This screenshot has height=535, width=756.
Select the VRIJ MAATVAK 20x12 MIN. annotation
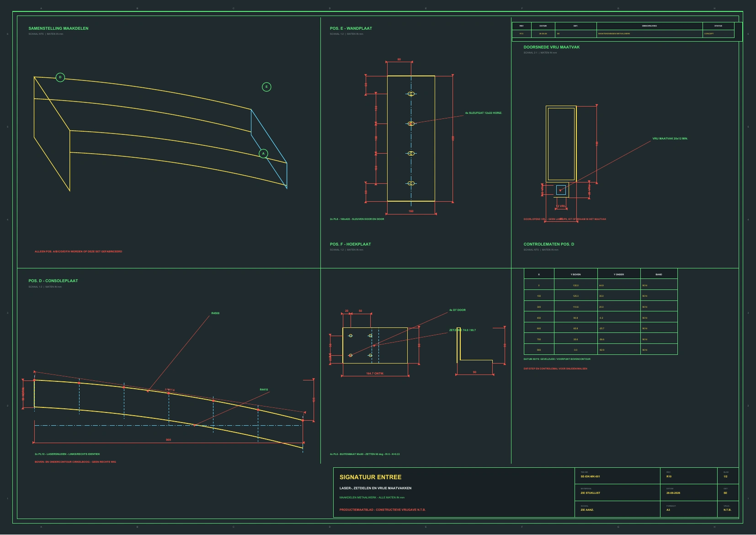[x=670, y=139]
